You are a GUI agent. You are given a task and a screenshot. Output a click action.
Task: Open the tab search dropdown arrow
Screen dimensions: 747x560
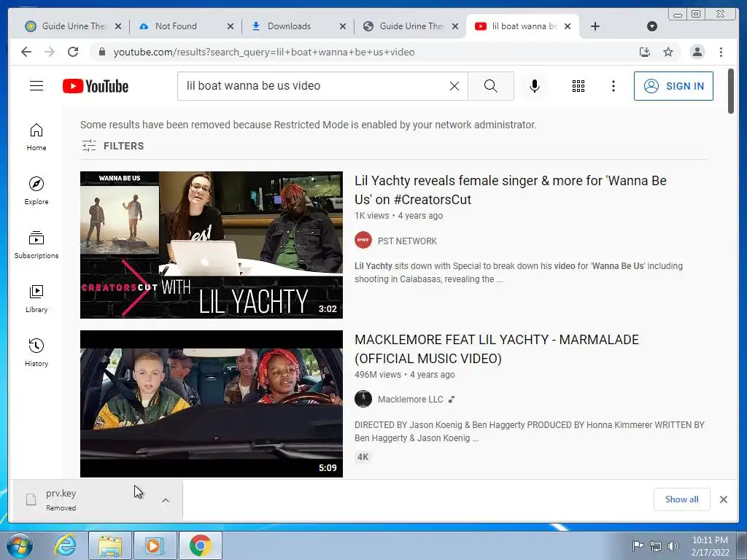pos(652,26)
